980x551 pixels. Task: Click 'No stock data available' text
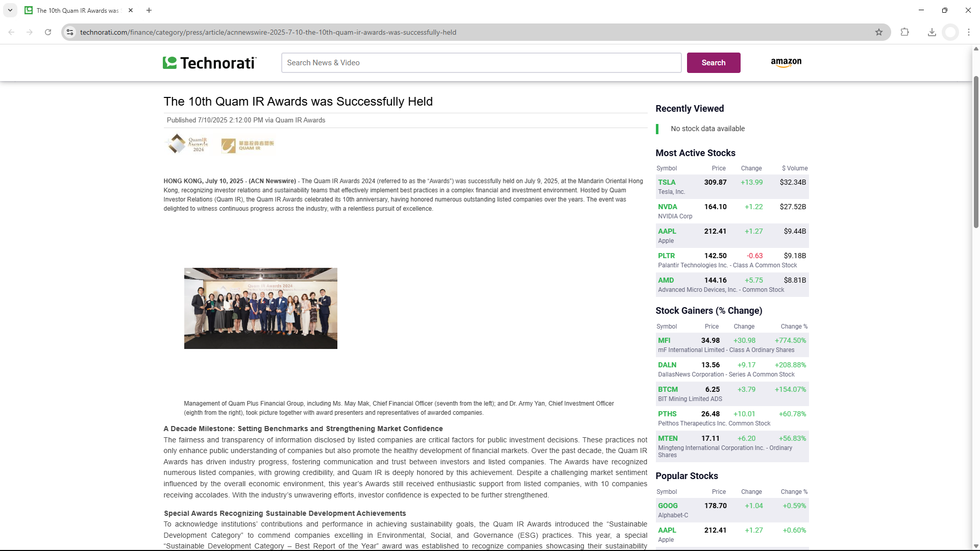click(707, 129)
